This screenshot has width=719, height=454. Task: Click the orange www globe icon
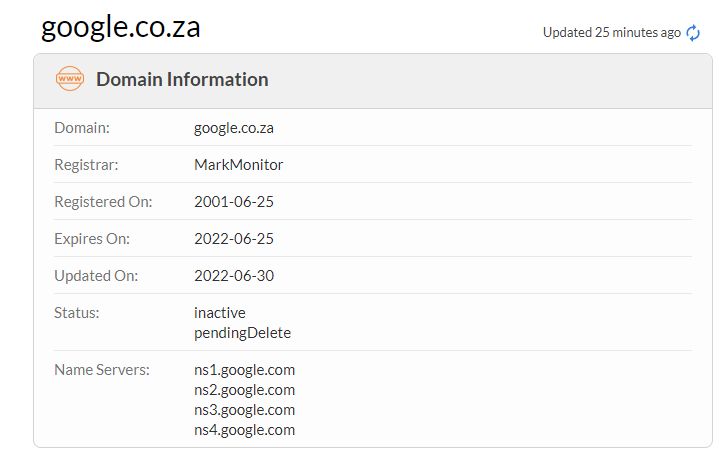(70, 79)
